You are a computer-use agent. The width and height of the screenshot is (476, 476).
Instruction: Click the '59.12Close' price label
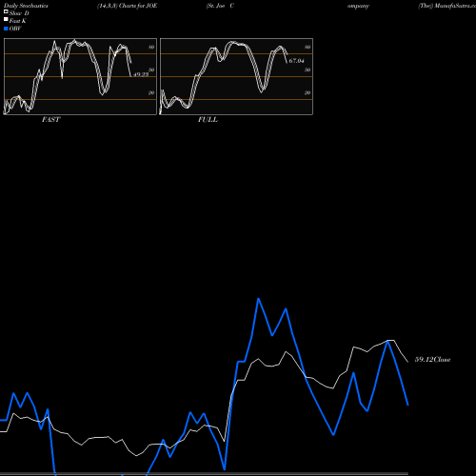click(x=433, y=360)
